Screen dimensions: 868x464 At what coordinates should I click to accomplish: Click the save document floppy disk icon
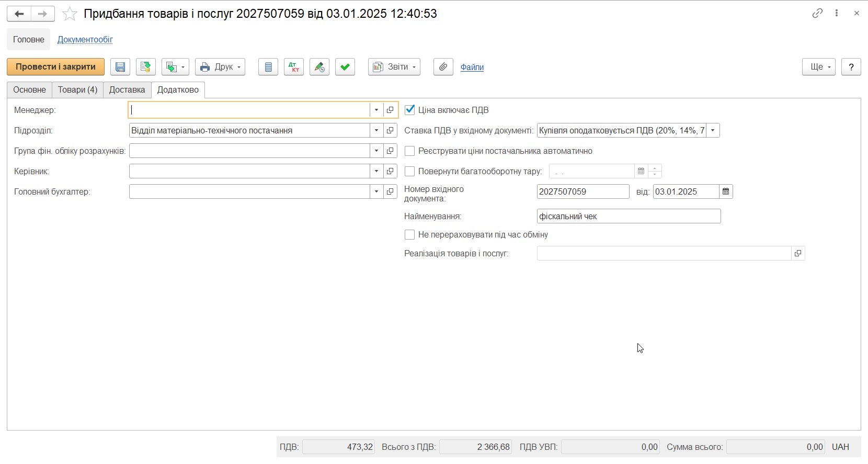pyautogui.click(x=120, y=67)
